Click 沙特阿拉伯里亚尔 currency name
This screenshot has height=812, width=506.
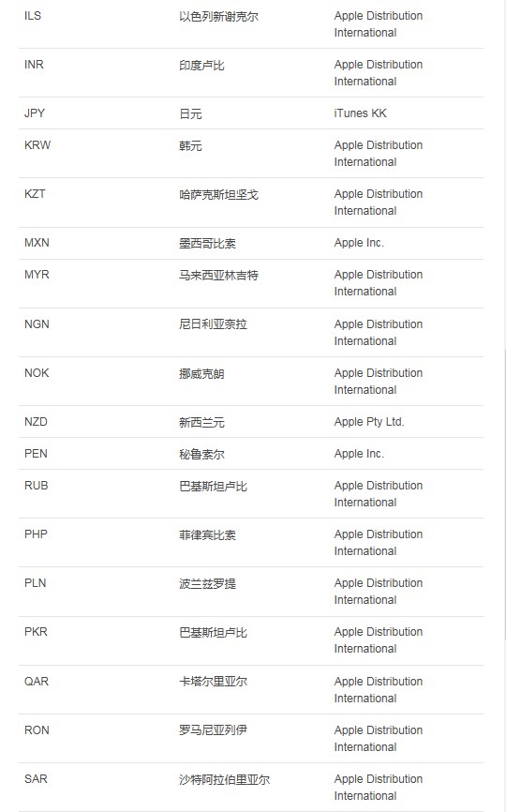tap(225, 779)
